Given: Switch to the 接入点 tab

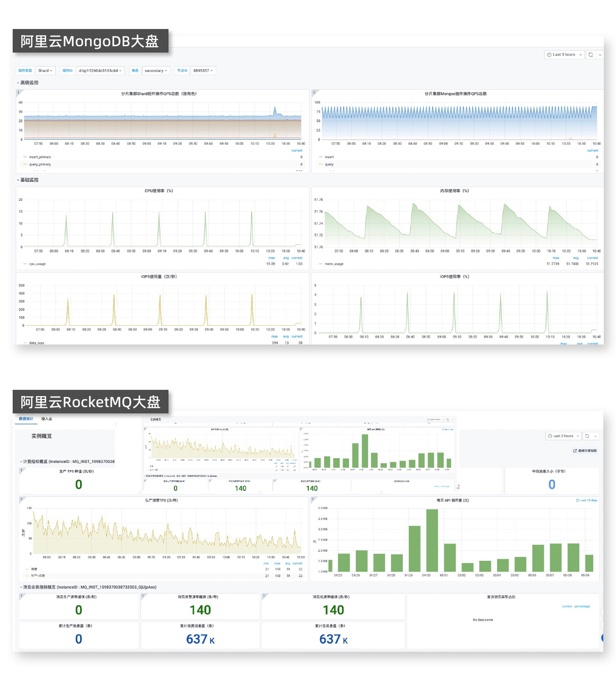Looking at the screenshot, I should point(47,419).
